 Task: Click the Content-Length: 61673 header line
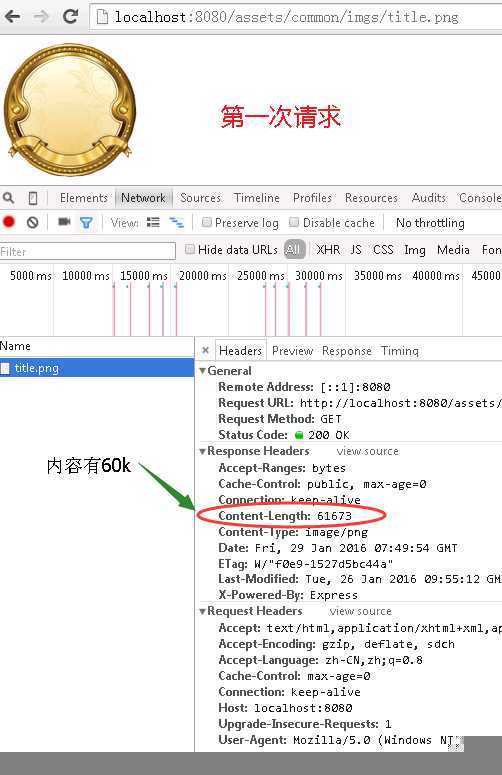pyautogui.click(x=285, y=516)
